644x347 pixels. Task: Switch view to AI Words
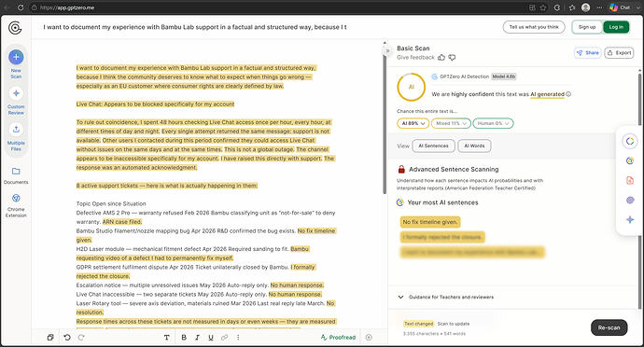[474, 146]
